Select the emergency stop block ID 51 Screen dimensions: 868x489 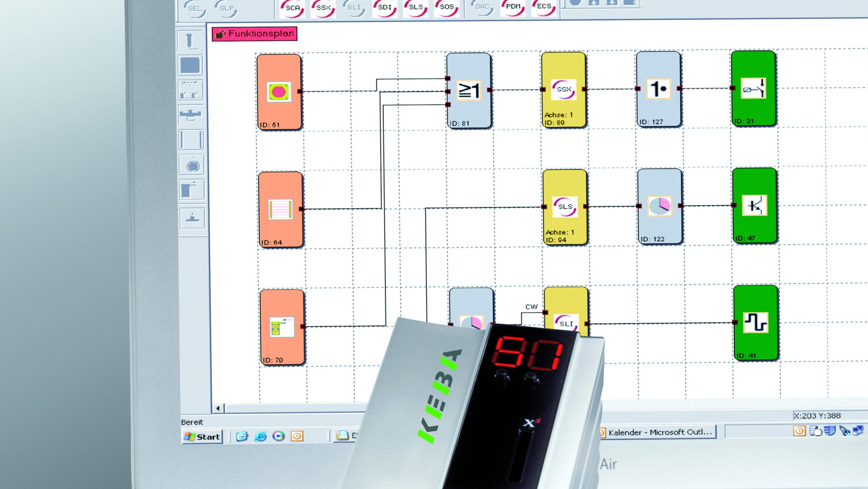(279, 92)
